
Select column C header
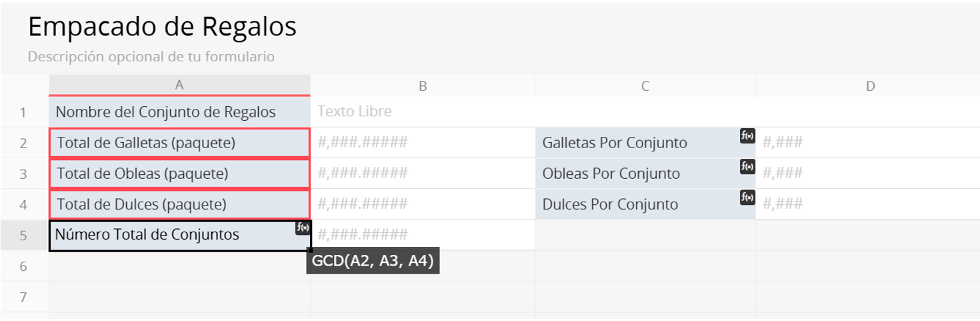(645, 85)
